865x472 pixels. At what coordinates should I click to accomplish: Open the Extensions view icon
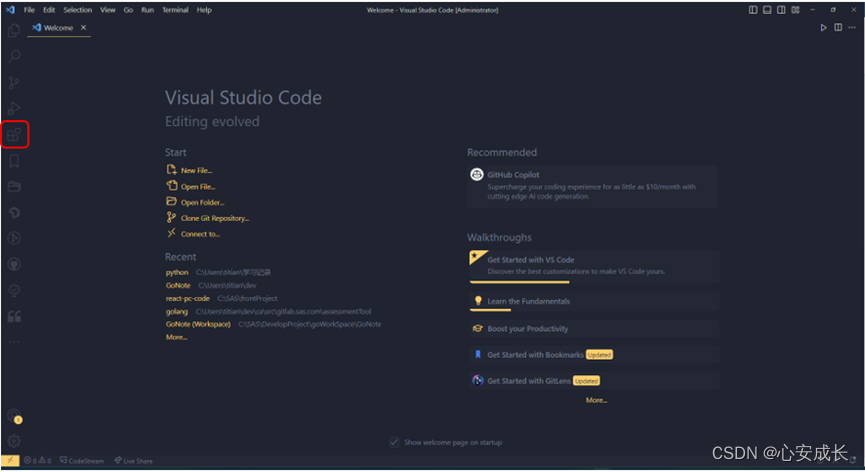click(14, 135)
